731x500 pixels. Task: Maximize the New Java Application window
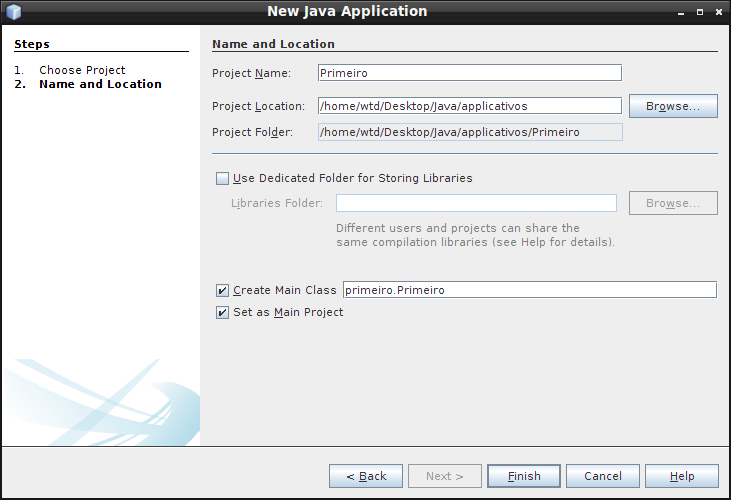coord(700,12)
